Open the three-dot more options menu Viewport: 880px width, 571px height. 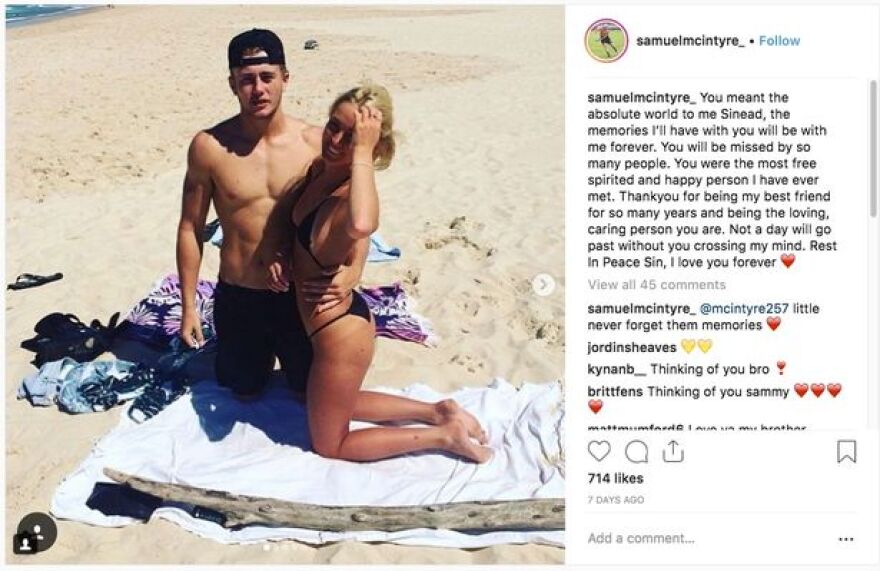(x=846, y=539)
